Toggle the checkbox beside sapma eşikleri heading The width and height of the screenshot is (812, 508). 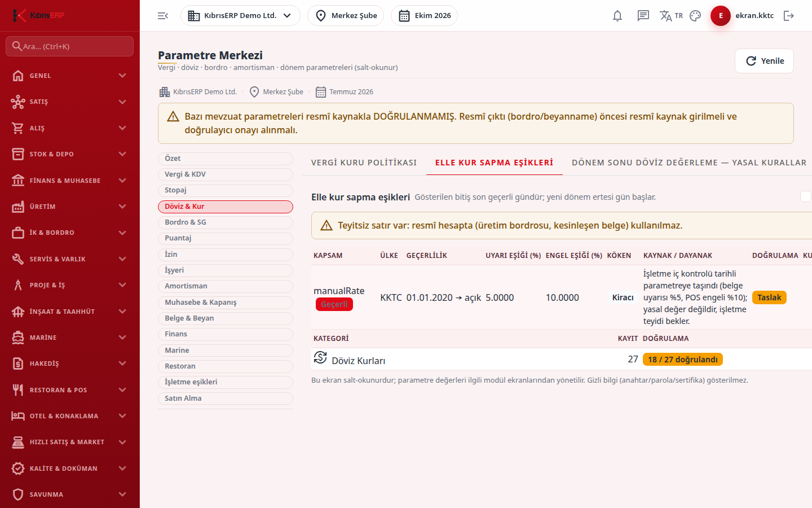click(806, 196)
